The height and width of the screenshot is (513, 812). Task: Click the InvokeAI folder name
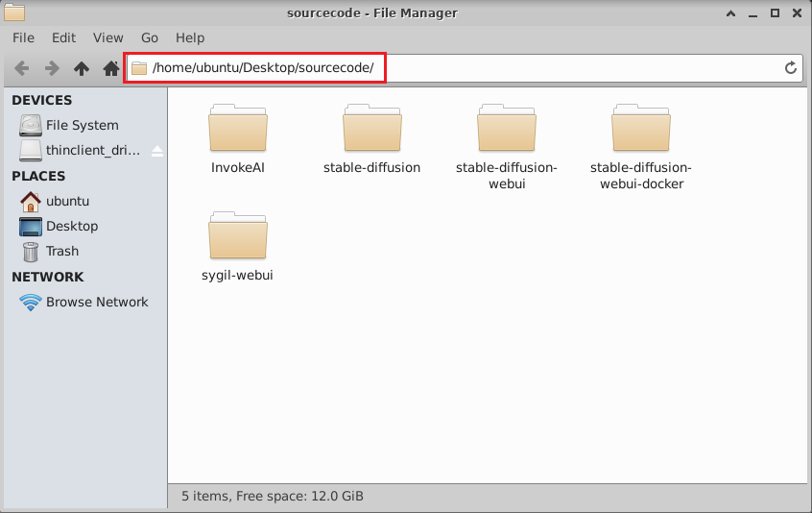click(238, 167)
